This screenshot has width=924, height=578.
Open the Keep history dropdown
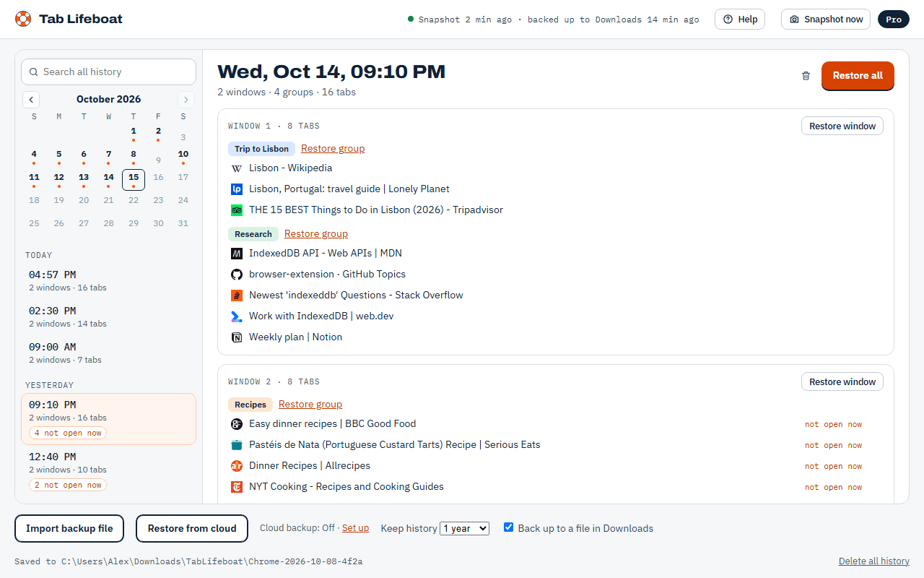(464, 528)
